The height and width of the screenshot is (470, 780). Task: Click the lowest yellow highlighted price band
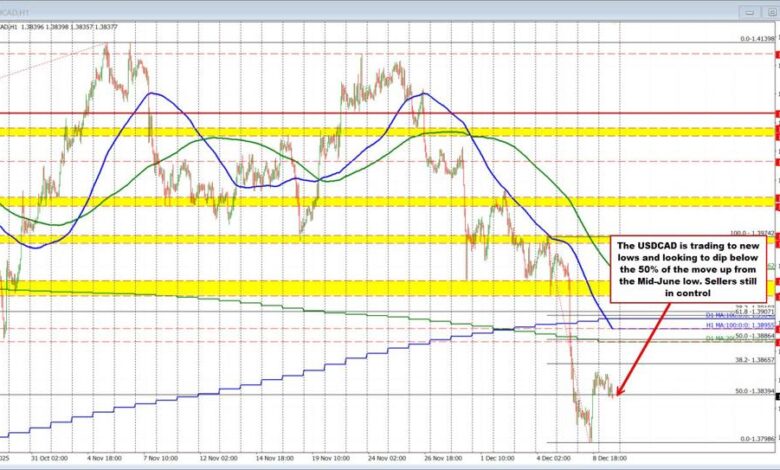(300, 287)
